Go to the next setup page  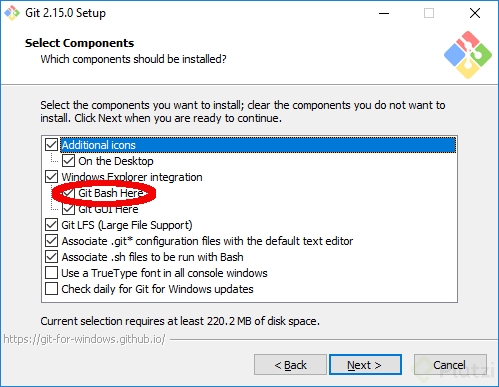[x=365, y=365]
